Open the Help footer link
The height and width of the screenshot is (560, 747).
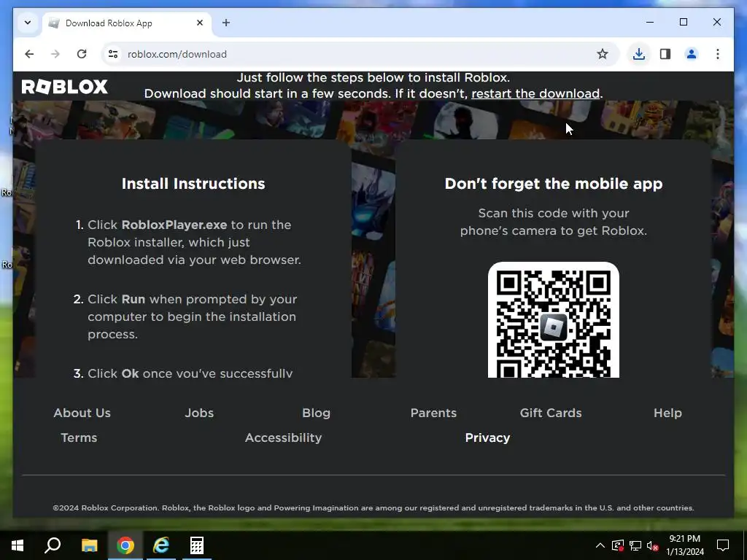pyautogui.click(x=667, y=413)
